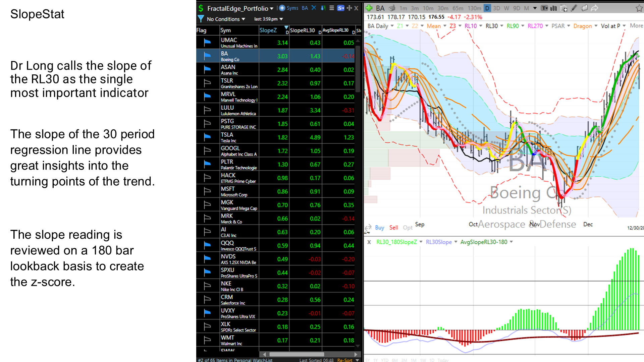Image resolution: width=644 pixels, height=362 pixels.
Task: Select the pencil drawing tool
Action: click(x=574, y=8)
